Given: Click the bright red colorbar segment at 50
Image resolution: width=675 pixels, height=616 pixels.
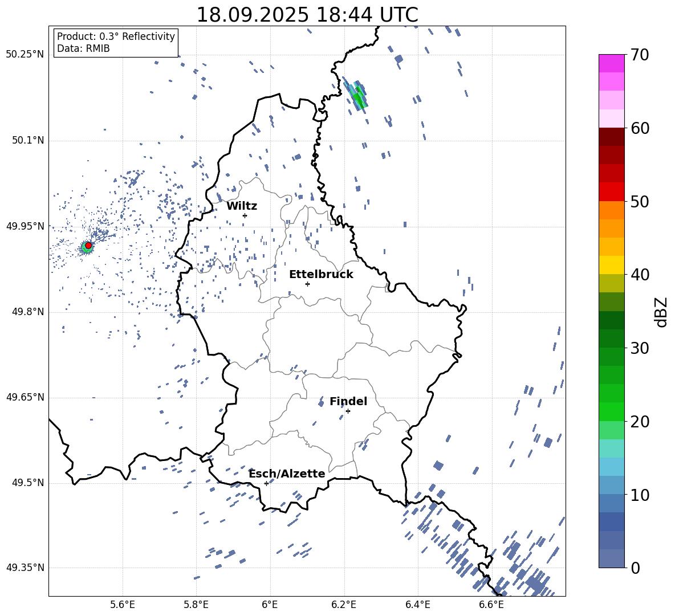Looking at the screenshot, I should click(611, 192).
